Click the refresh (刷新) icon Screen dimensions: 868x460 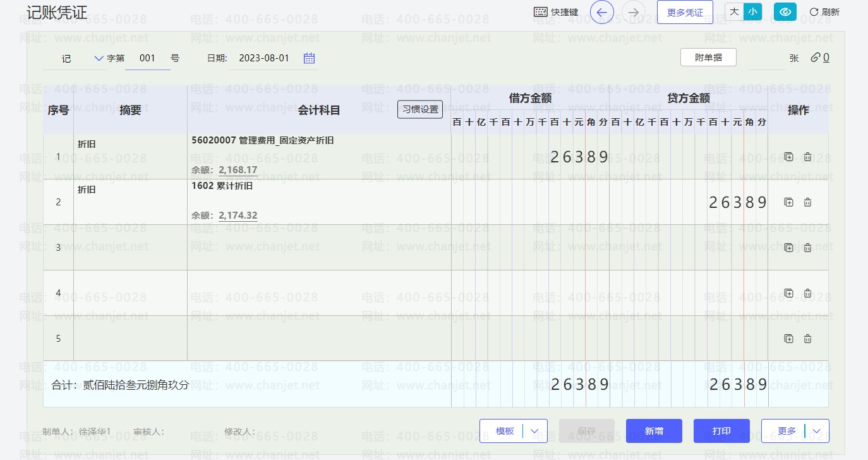click(814, 12)
